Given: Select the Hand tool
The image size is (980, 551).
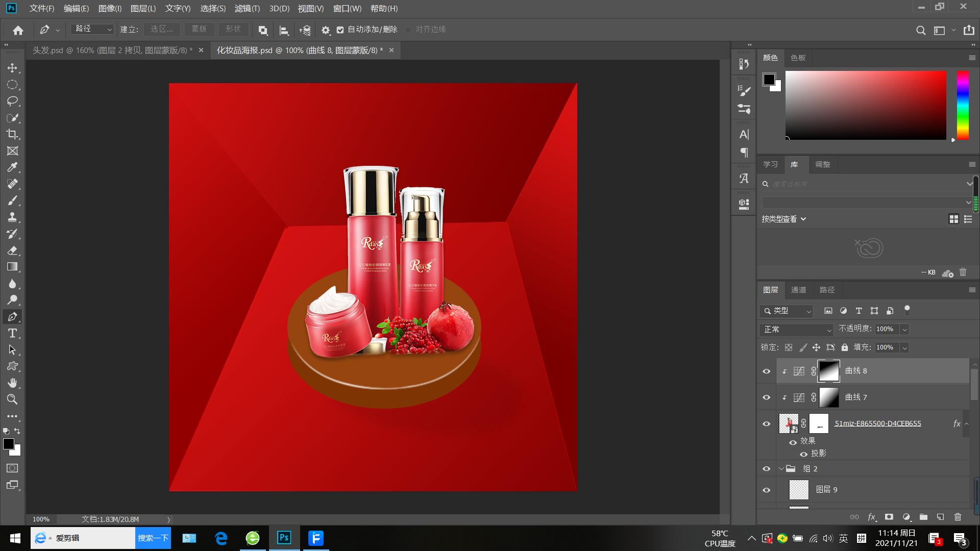Looking at the screenshot, I should [x=12, y=383].
